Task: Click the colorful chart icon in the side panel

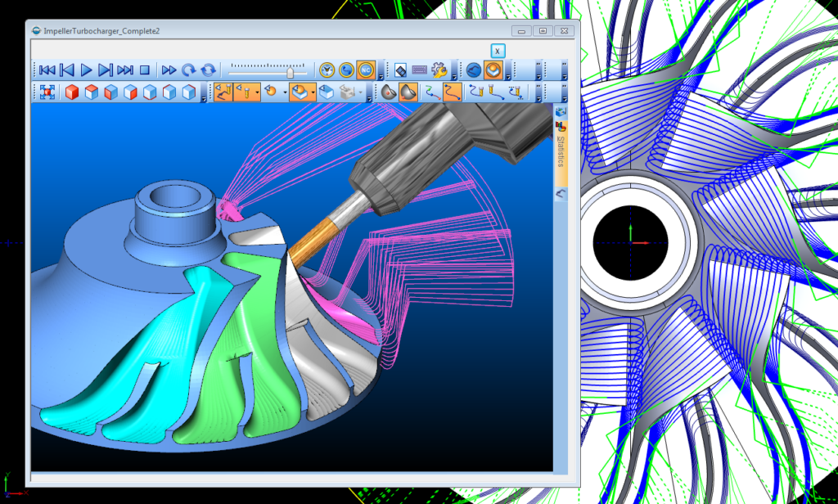Action: pos(560,126)
